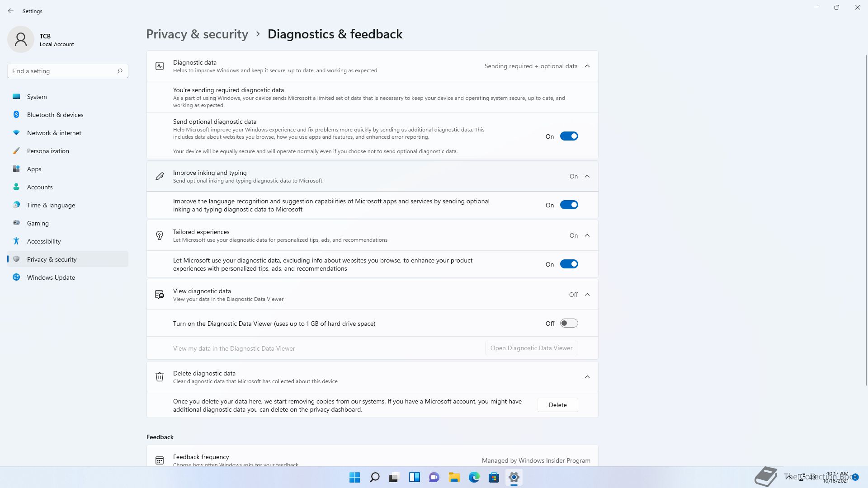Click the TCB Local Account name
The image size is (868, 488).
(57, 40)
